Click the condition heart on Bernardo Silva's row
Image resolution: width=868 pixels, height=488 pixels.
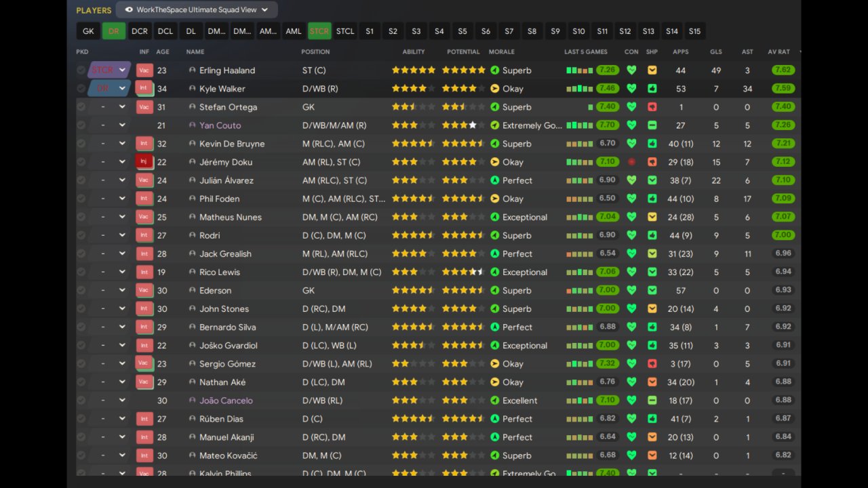[x=631, y=327]
